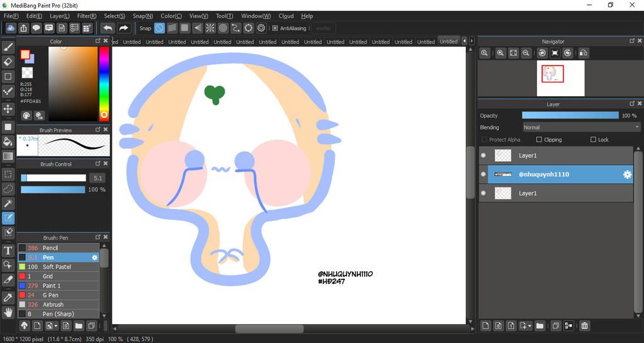Add a new folder in the Layer panel

[x=540, y=326]
